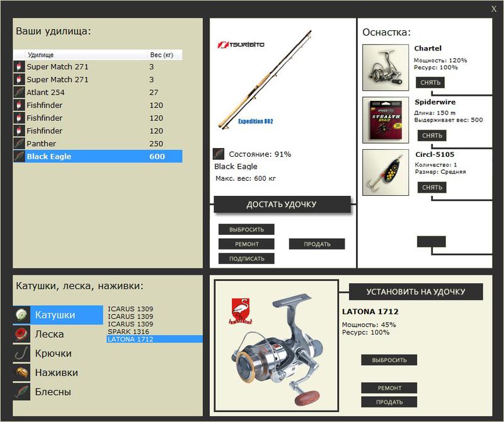Select the Atlant 254 rod

point(98,92)
